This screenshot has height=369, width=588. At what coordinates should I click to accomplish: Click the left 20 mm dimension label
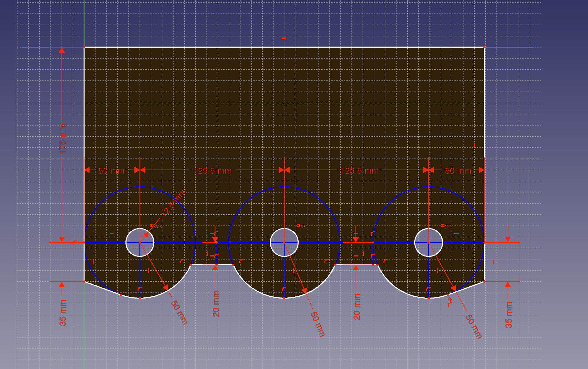coord(216,304)
